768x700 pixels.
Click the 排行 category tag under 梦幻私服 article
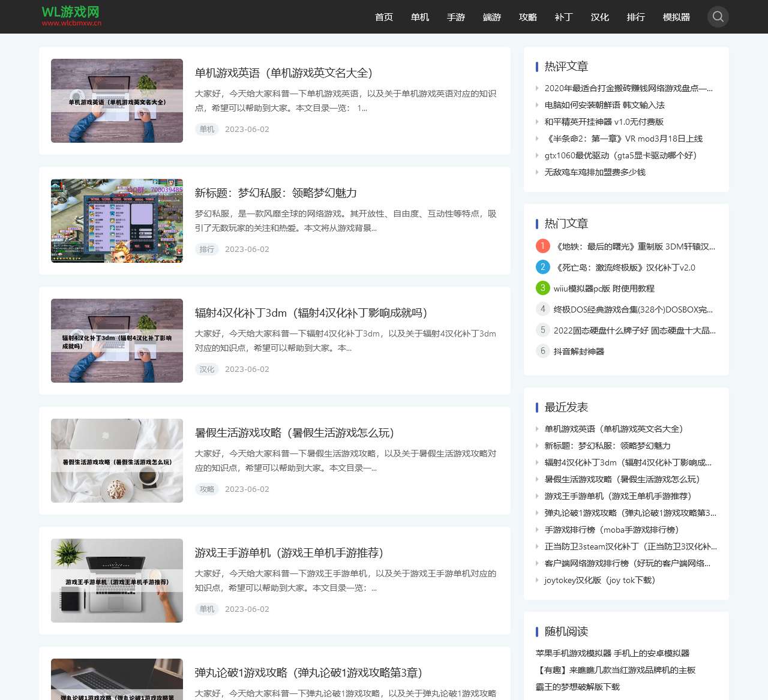pos(206,249)
